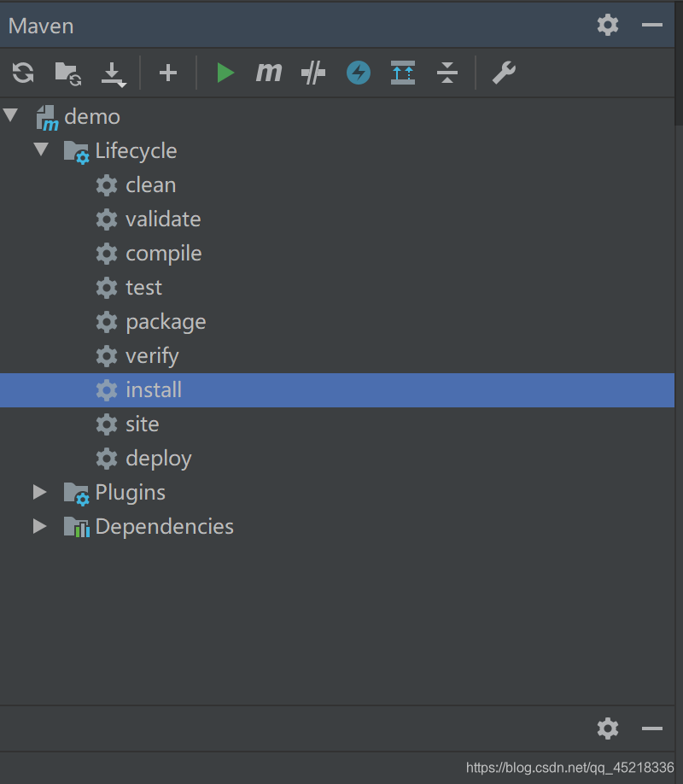Click the Maven panel title
Screen dimensions: 683x784
pyautogui.click(x=41, y=26)
